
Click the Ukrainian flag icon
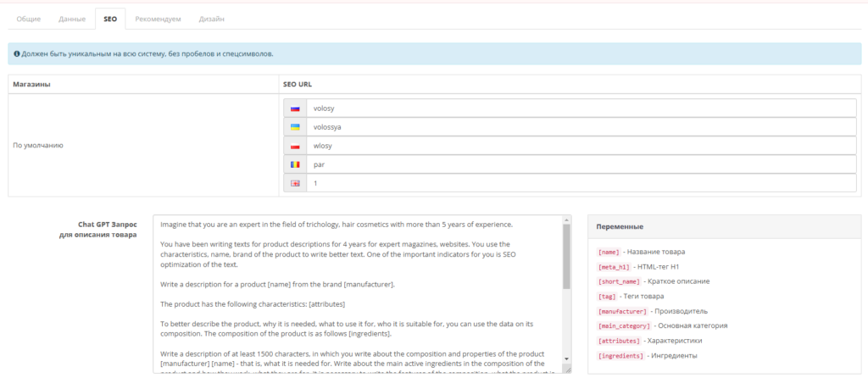(295, 127)
